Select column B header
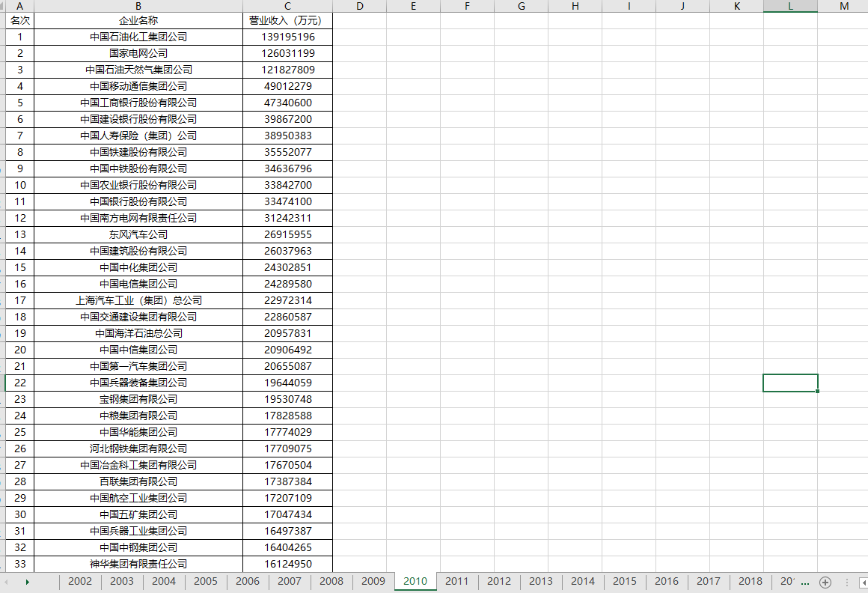868x593 pixels. click(138, 6)
